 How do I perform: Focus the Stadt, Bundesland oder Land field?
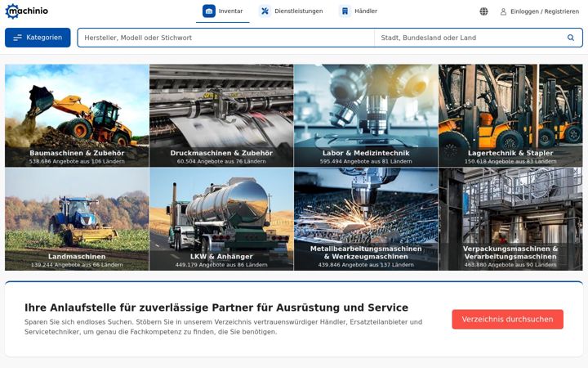pyautogui.click(x=470, y=38)
